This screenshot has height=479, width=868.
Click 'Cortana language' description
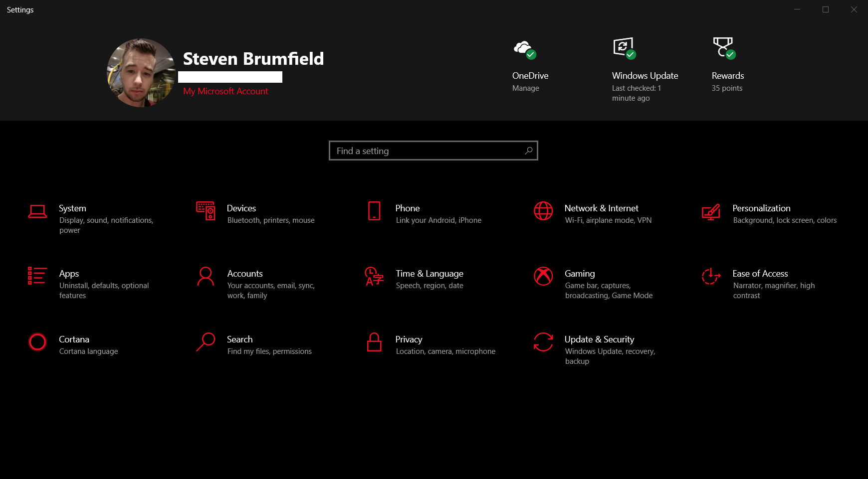(x=88, y=351)
